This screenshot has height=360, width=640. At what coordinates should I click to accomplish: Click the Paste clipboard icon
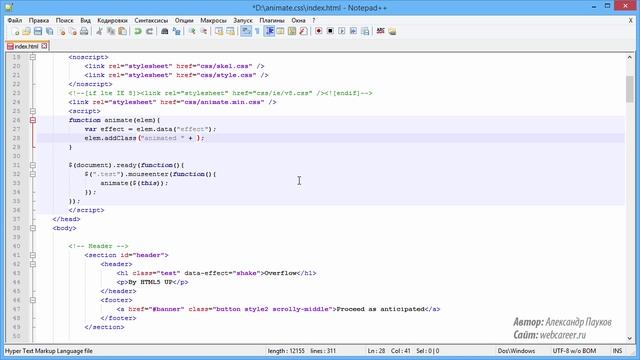pos(122,31)
